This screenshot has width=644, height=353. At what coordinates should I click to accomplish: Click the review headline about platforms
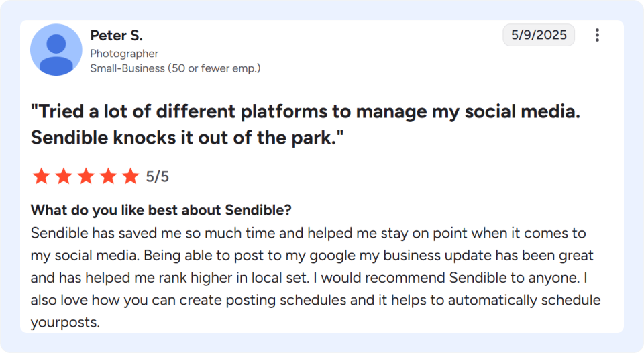tap(306, 124)
